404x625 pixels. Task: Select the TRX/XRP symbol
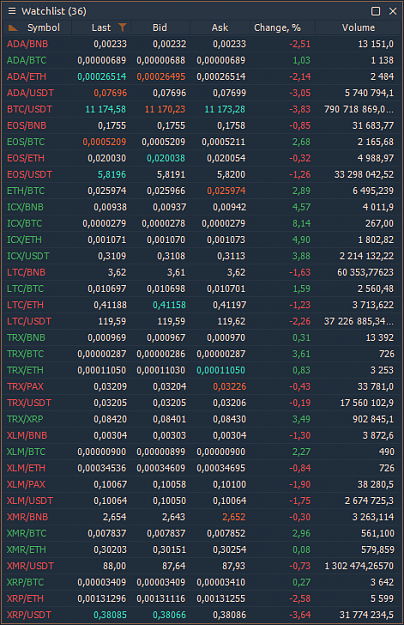[x=25, y=419]
